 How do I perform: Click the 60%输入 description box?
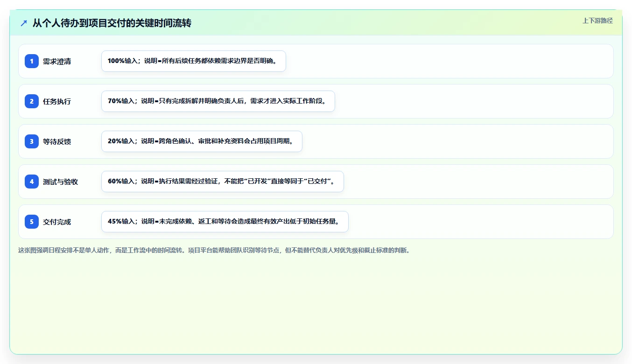coord(223,182)
